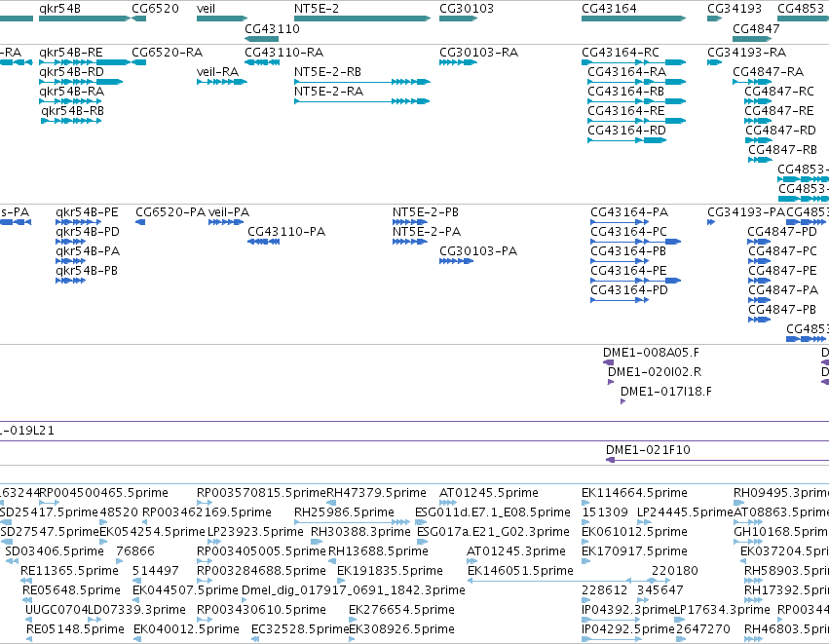This screenshot has height=644, width=829.
Task: Click transcript CG43164-RA
Action: pyautogui.click(x=627, y=72)
